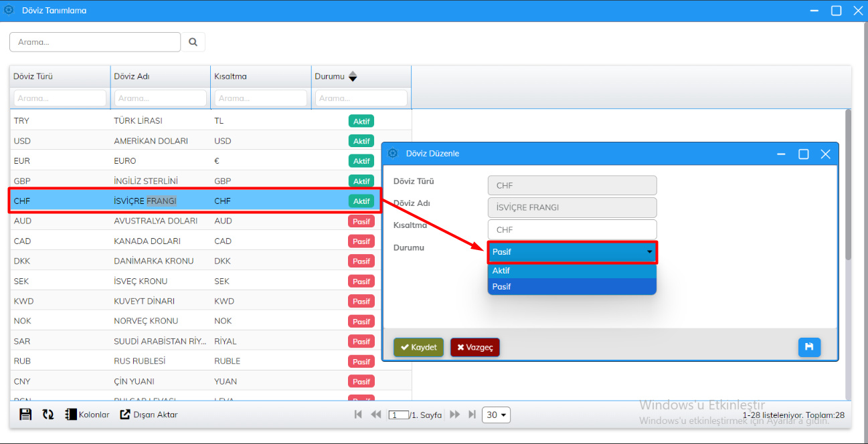Screen dimensions: 868x444
Task: Select Pasif option in dropdown list
Action: pyautogui.click(x=572, y=287)
